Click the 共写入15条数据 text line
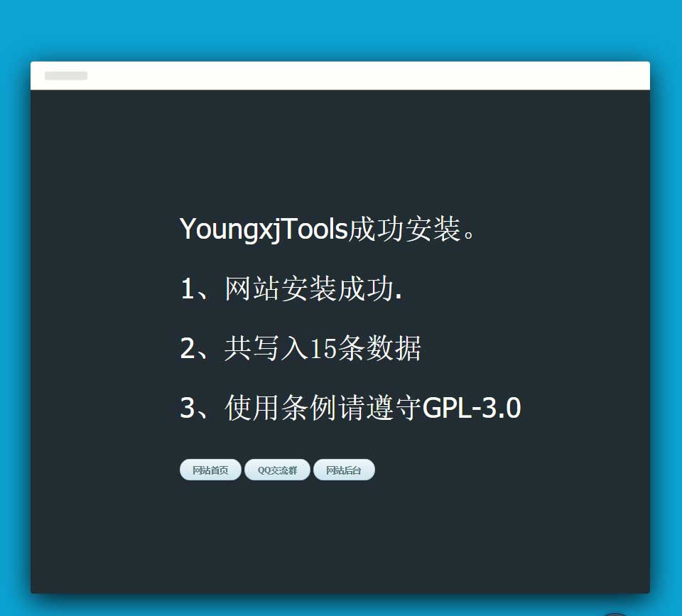 click(301, 349)
